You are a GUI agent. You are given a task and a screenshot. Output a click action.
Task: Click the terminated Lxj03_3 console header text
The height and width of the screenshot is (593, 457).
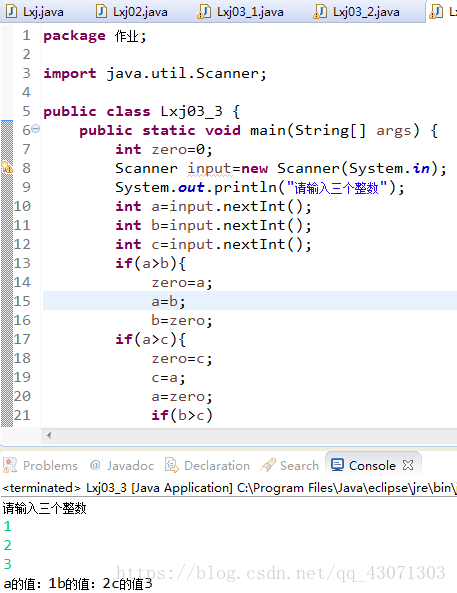pos(229,488)
